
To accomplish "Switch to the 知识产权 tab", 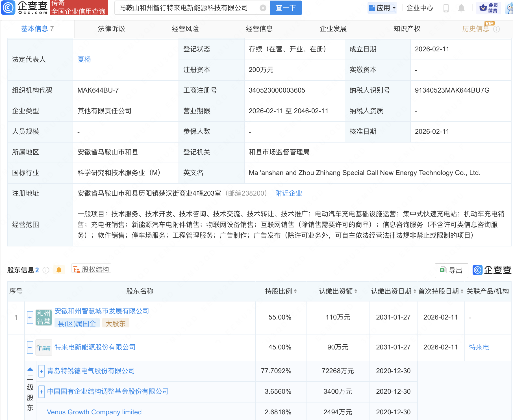I will pyautogui.click(x=407, y=29).
